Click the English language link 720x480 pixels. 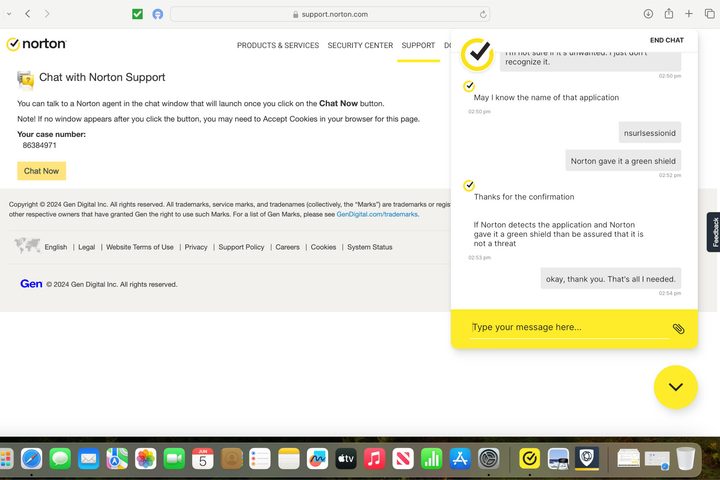(x=56, y=247)
